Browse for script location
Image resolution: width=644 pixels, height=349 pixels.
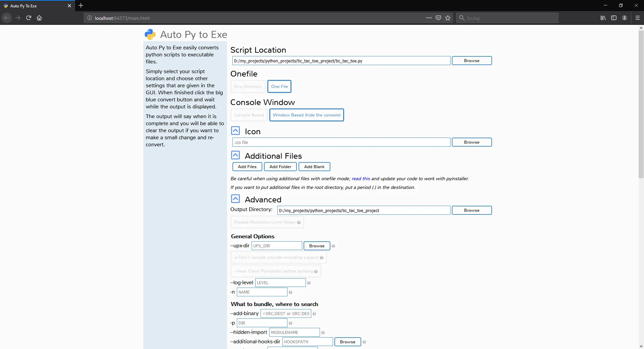(472, 61)
